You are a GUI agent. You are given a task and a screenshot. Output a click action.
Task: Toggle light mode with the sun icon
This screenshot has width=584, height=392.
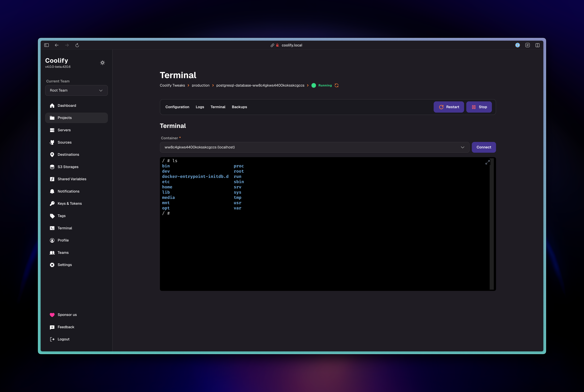[x=102, y=63]
